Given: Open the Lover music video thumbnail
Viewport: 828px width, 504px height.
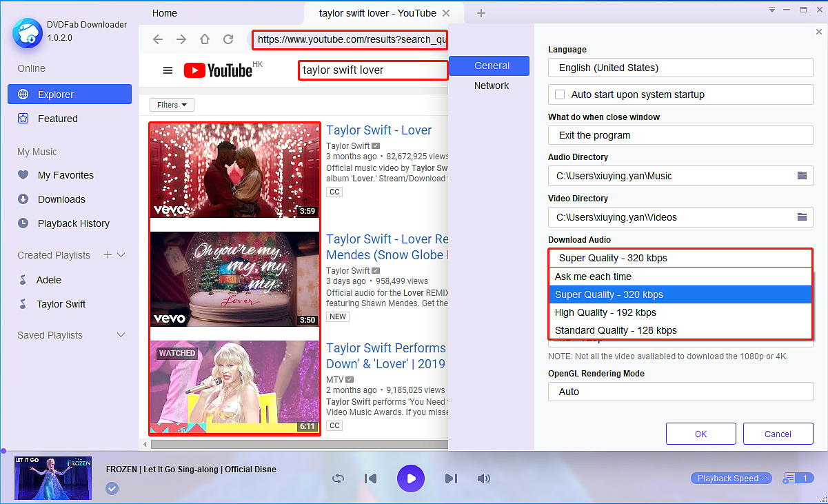Looking at the screenshot, I should 234,170.
